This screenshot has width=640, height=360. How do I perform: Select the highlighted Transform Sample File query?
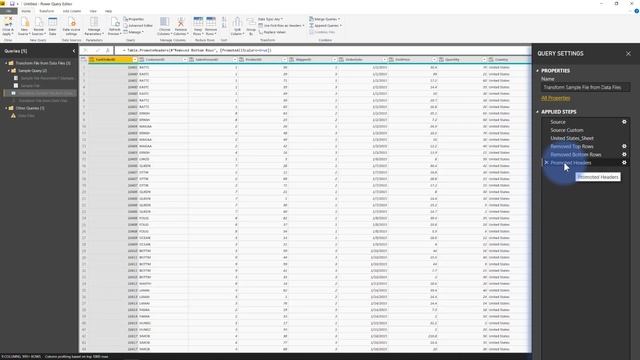point(40,93)
